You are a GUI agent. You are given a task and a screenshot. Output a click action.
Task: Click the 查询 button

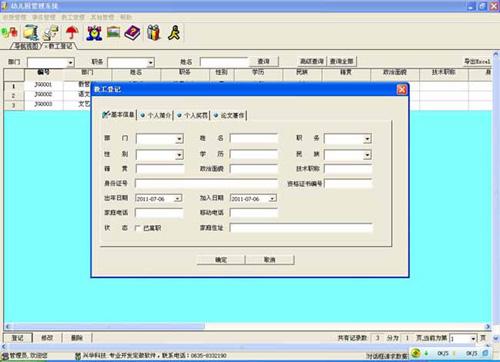point(264,61)
